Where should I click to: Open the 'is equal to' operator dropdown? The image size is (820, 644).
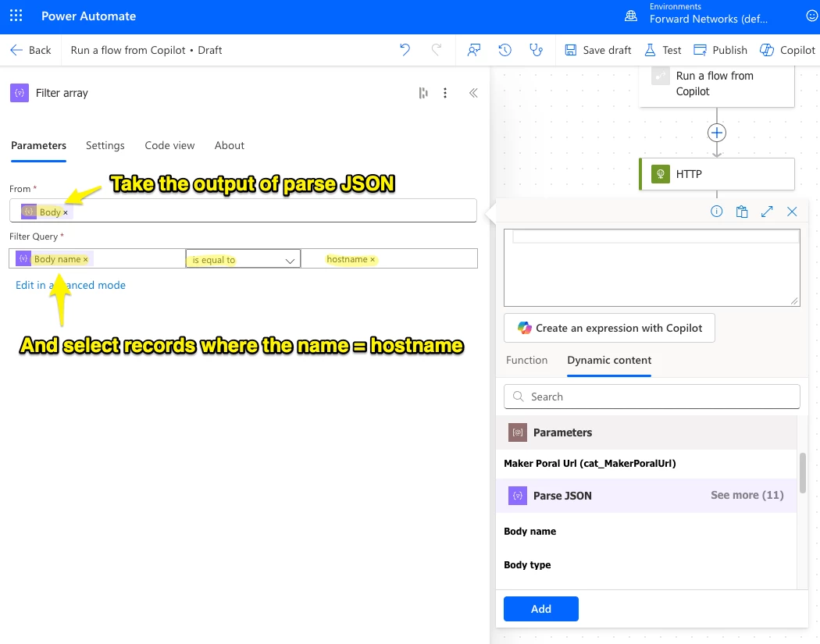point(243,259)
